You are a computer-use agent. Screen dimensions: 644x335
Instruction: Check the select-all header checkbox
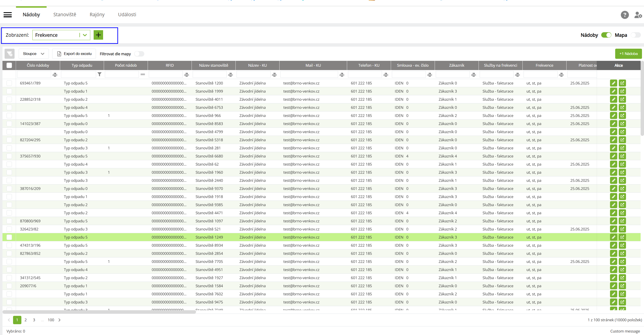(9, 65)
